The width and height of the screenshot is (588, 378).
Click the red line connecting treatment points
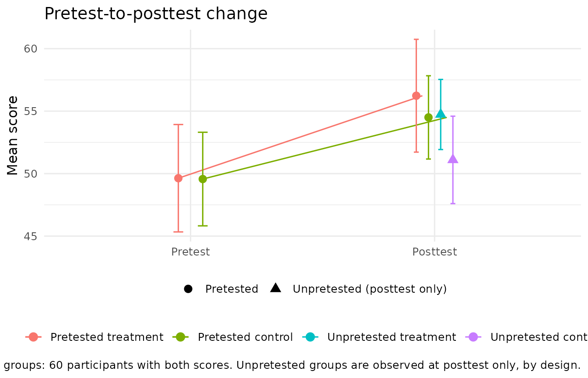(297, 137)
